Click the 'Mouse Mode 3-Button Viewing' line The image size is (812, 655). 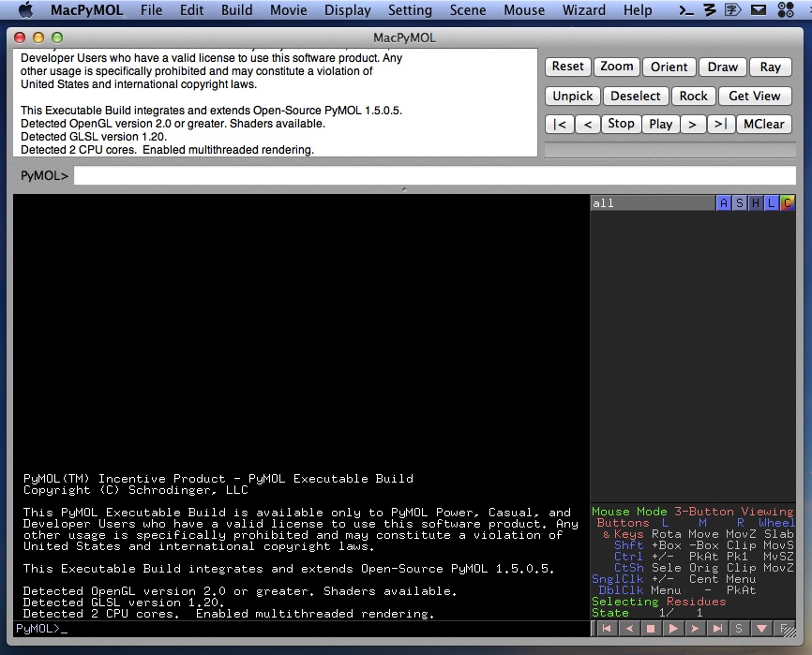(692, 512)
